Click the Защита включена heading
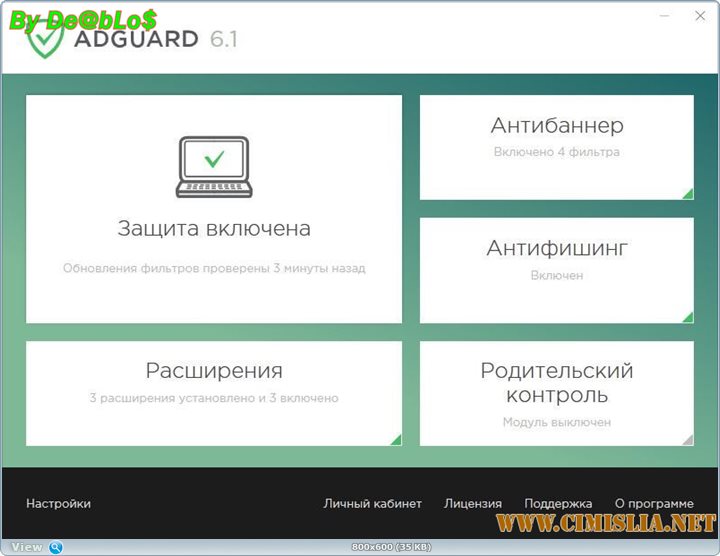This screenshot has height=556, width=720. pyautogui.click(x=214, y=228)
